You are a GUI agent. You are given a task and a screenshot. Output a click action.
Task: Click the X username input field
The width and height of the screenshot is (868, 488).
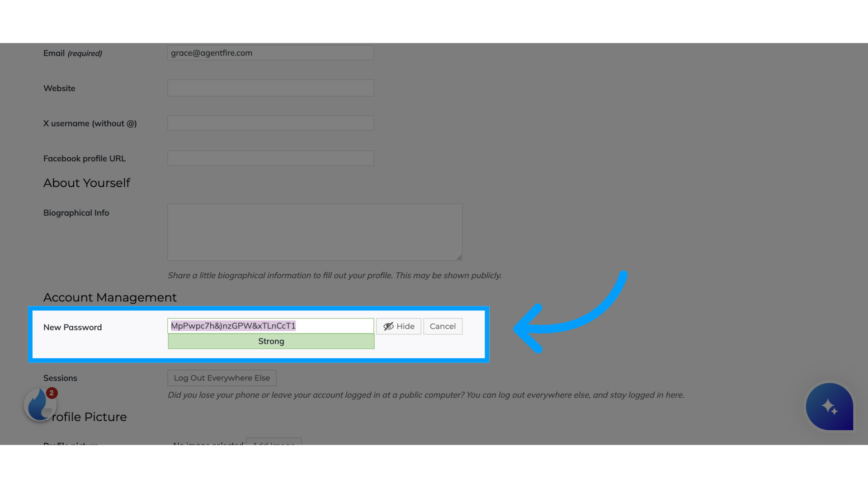(x=271, y=123)
